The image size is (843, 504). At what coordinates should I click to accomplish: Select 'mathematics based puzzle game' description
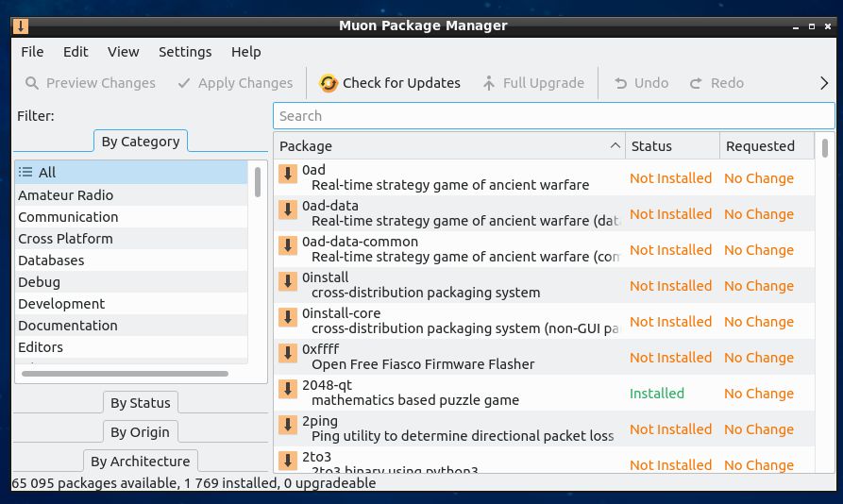point(415,400)
